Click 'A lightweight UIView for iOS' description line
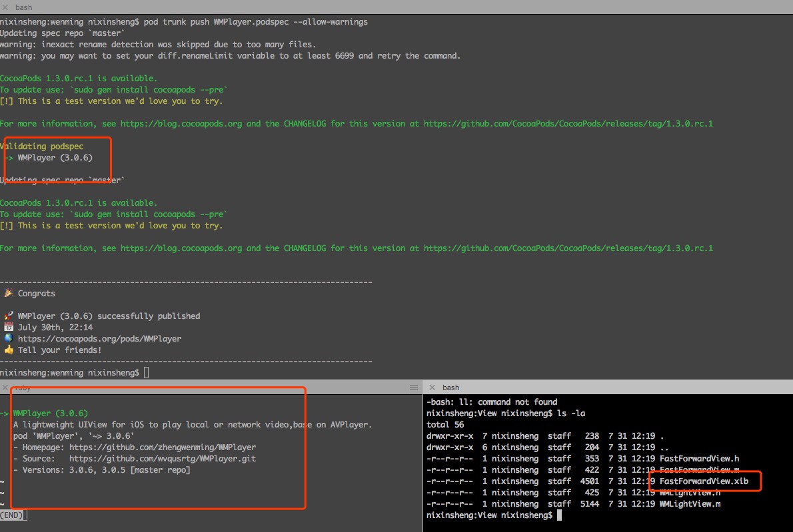 (193, 425)
